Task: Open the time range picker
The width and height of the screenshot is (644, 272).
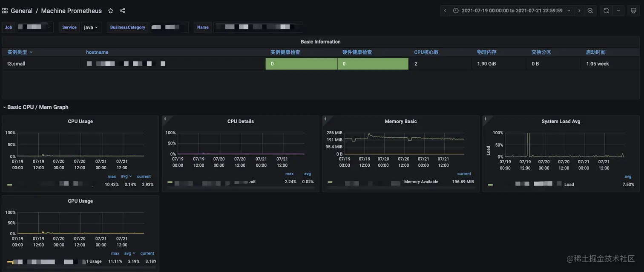Action: pyautogui.click(x=512, y=11)
